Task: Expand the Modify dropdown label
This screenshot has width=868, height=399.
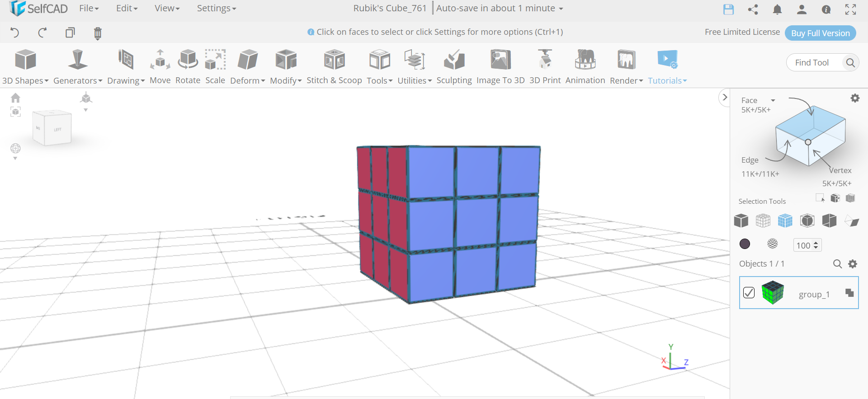Action: [x=286, y=80]
